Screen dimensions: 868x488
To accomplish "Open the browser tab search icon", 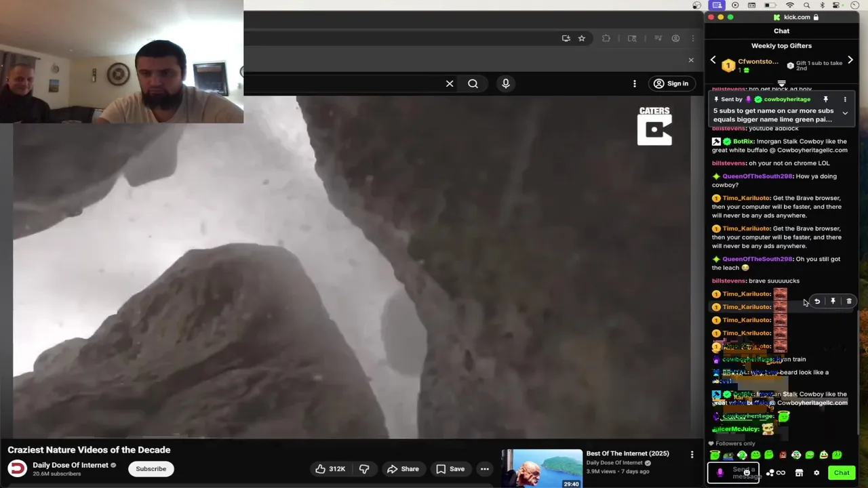I will [x=632, y=39].
